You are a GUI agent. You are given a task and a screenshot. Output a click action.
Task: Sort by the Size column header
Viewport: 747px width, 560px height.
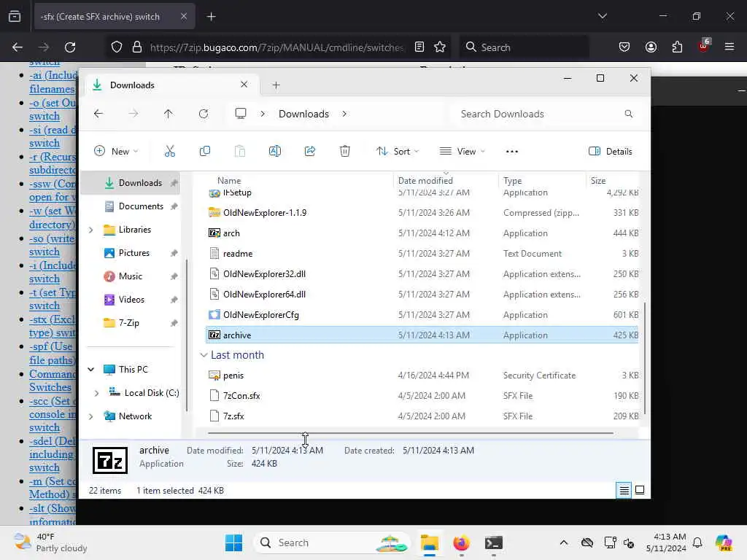click(x=613, y=181)
